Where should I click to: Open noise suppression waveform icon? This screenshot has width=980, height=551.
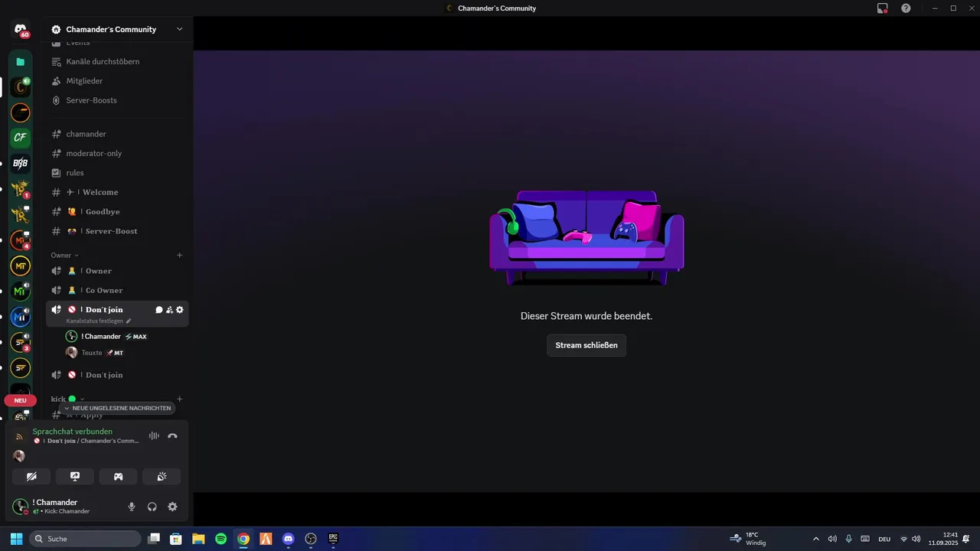(154, 435)
